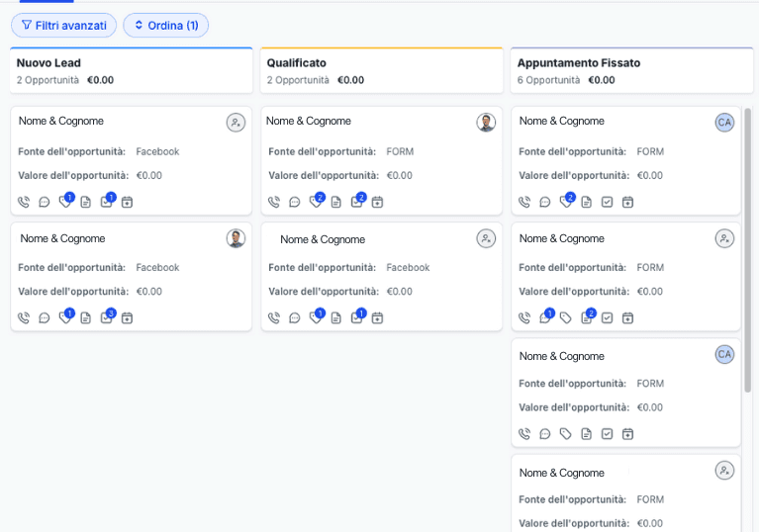
Task: Click phone icon on first Appuntamento Fissato card
Action: tap(524, 202)
